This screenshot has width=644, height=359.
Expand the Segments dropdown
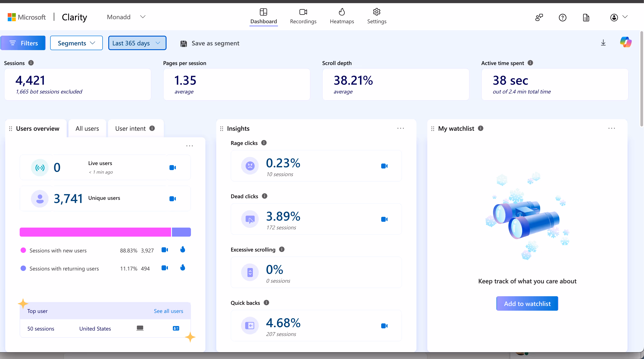(76, 43)
